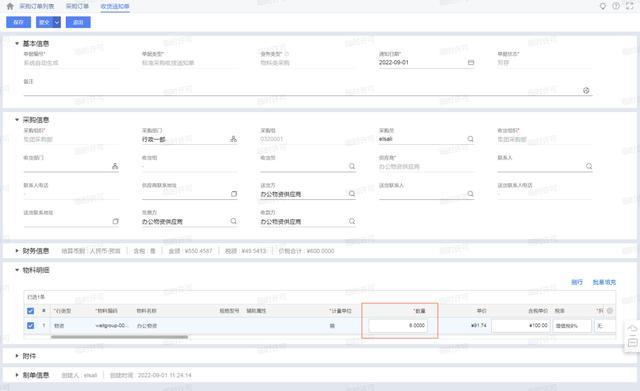Collapse the 基本信息 section

tap(17, 43)
